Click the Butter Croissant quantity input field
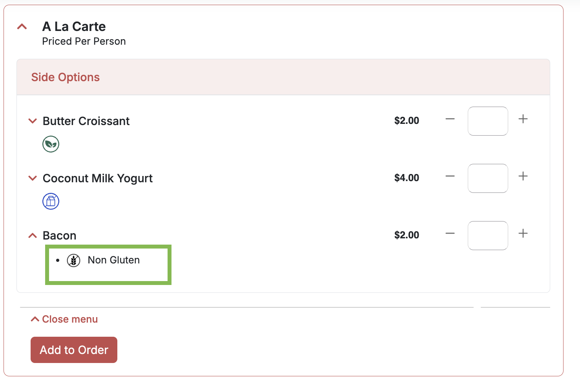Viewport: 580px width, 392px height. click(488, 121)
